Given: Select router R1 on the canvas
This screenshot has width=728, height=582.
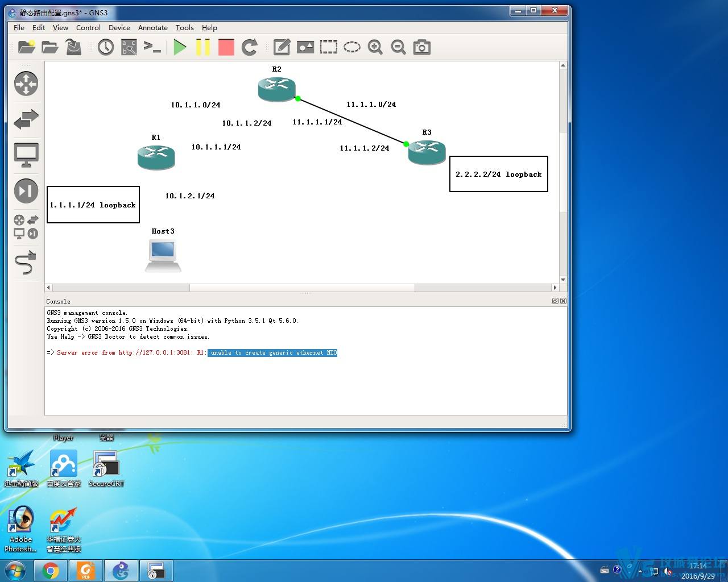Looking at the screenshot, I should point(156,157).
